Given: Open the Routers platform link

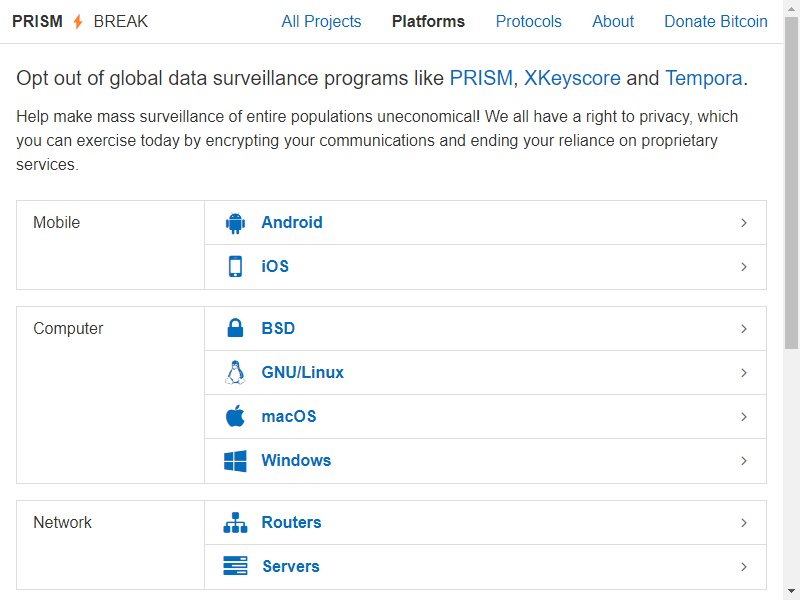Looking at the screenshot, I should point(291,522).
